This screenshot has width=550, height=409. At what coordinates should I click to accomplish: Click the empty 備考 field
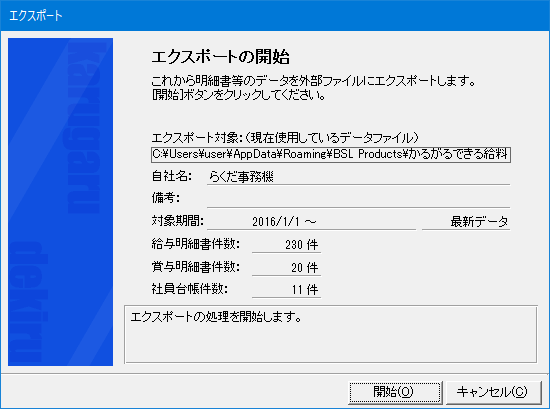tap(358, 199)
